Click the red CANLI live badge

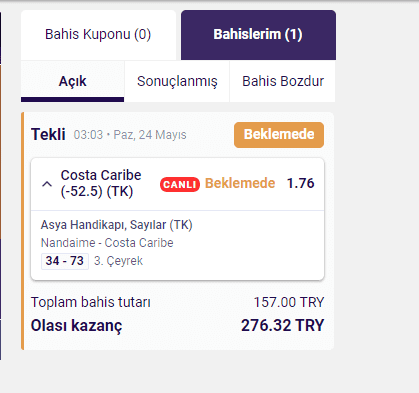pyautogui.click(x=180, y=184)
